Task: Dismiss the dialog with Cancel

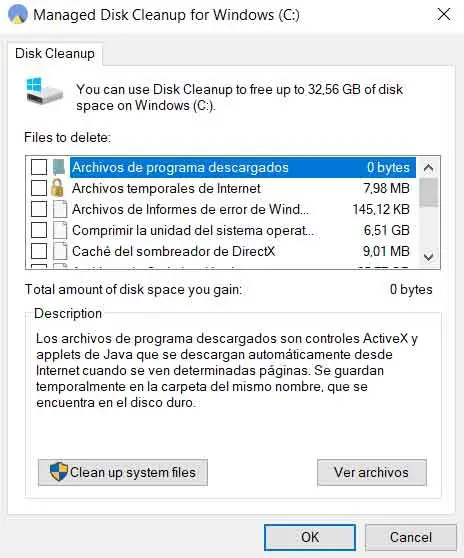Action: click(411, 537)
